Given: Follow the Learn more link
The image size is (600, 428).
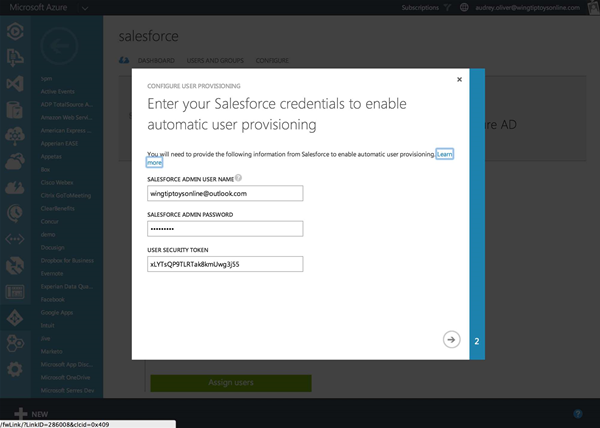Looking at the screenshot, I should point(445,154).
